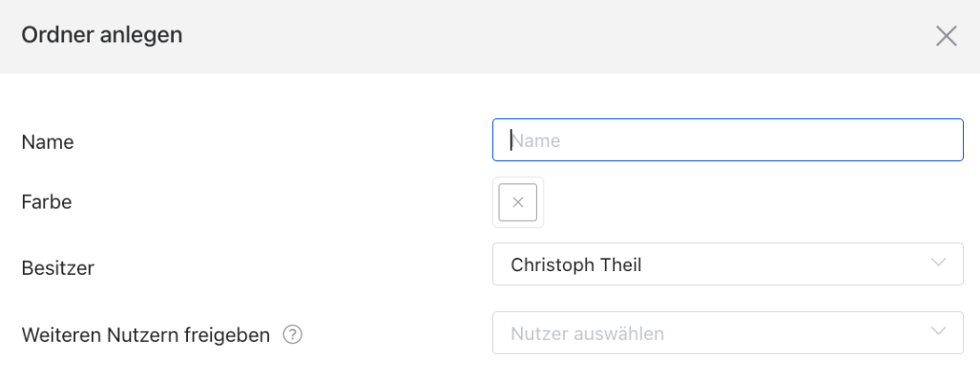Open the Farbe color picker box

(517, 202)
